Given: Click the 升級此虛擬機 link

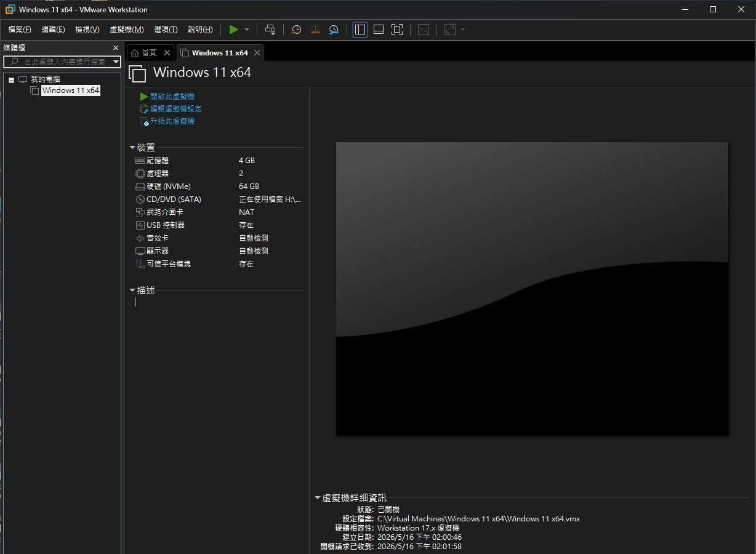Looking at the screenshot, I should coord(172,121).
